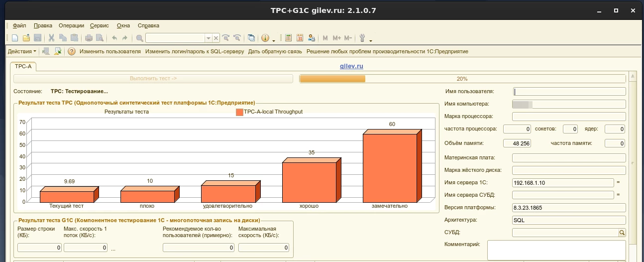Select the TPC-A tab
This screenshot has width=644, height=262.
pyautogui.click(x=23, y=66)
